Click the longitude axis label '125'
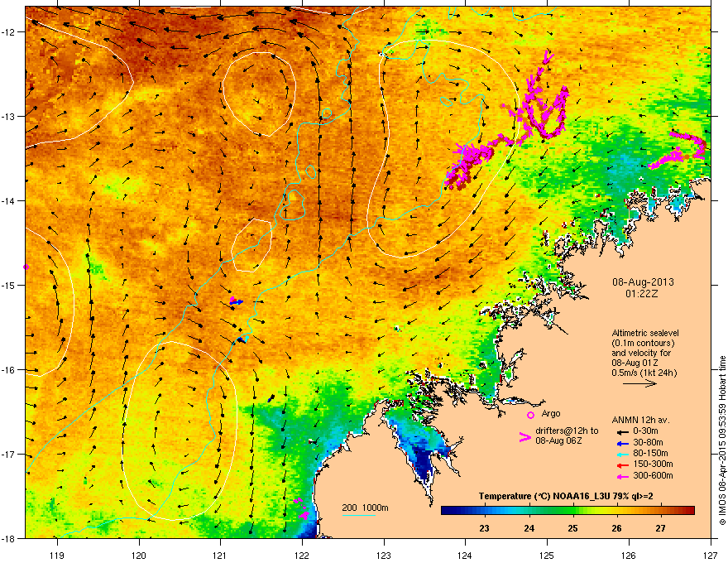 coord(547,555)
